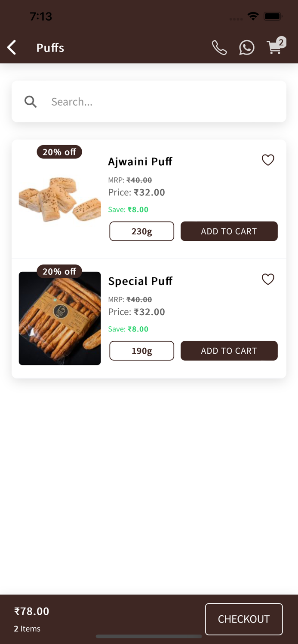
Task: Open WhatsApp chat icon
Action: point(247,48)
